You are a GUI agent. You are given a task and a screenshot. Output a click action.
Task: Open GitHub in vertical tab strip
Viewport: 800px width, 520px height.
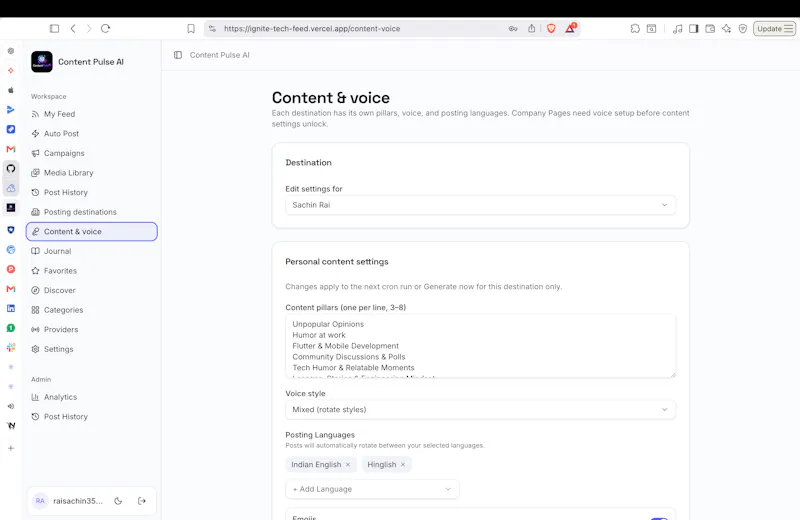tap(11, 168)
